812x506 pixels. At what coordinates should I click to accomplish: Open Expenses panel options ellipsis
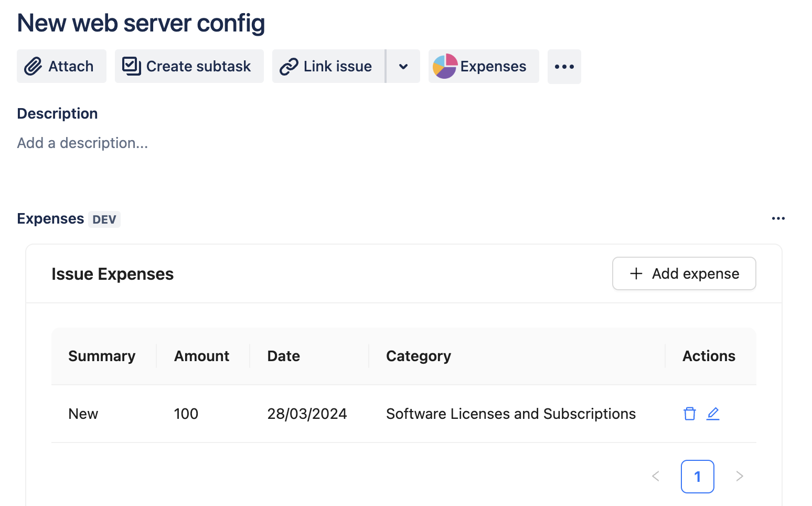coord(778,218)
